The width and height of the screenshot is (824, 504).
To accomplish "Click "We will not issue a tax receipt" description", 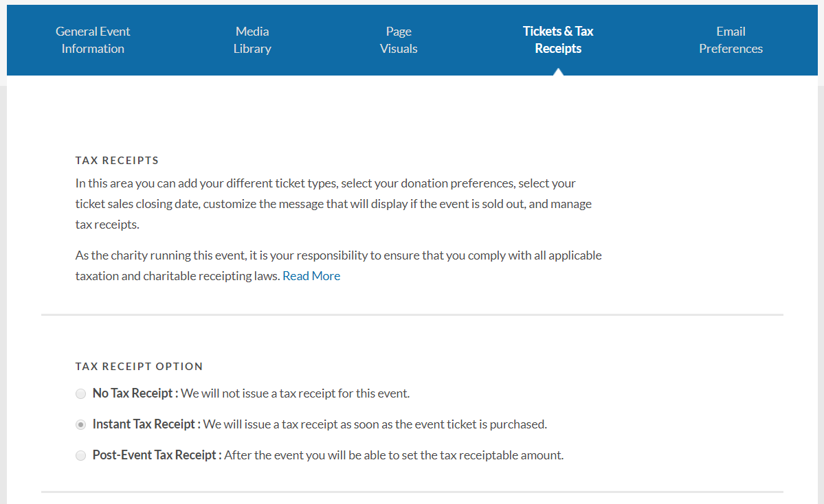I will pyautogui.click(x=295, y=393).
